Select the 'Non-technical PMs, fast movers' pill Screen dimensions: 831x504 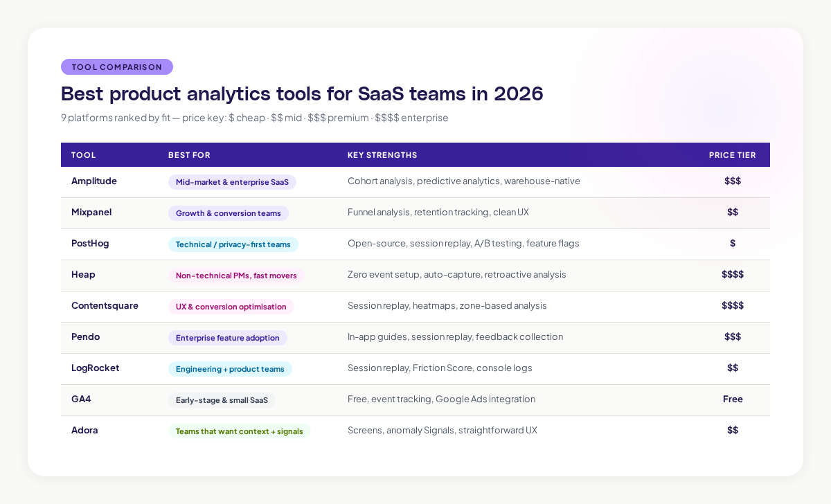point(236,276)
